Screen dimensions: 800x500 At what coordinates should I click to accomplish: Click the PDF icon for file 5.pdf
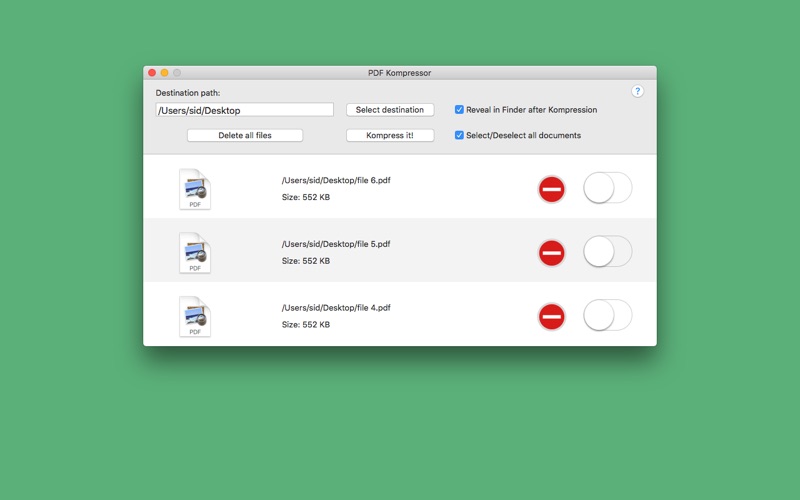tap(194, 253)
